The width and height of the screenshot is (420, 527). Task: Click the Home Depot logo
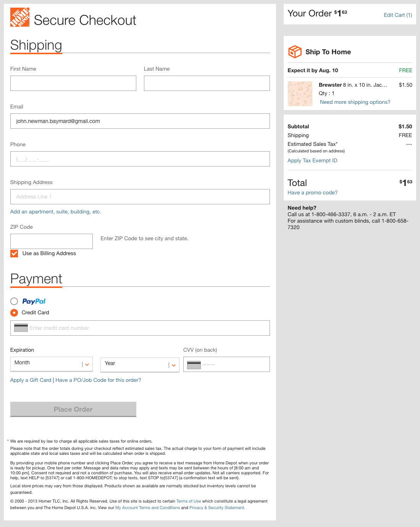pos(19,17)
